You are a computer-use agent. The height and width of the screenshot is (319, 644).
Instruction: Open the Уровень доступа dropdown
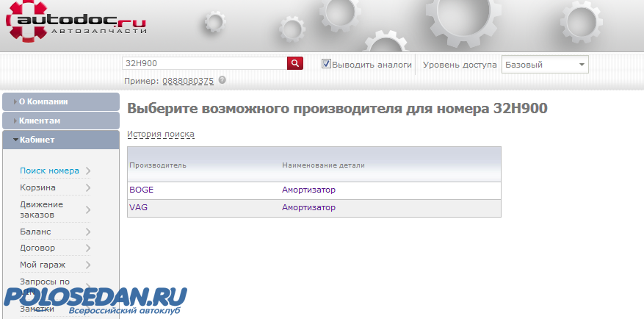tap(545, 65)
